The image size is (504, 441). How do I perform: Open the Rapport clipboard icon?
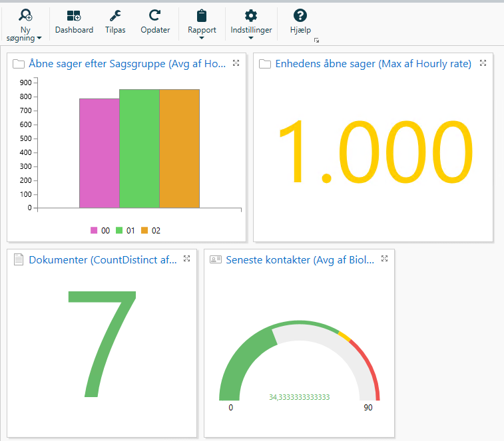[202, 15]
